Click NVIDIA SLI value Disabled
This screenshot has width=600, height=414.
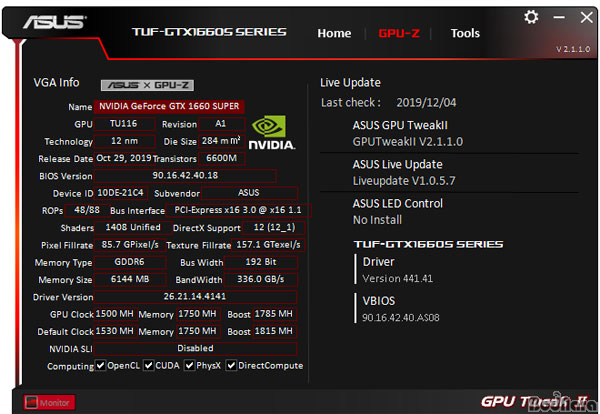pos(195,349)
